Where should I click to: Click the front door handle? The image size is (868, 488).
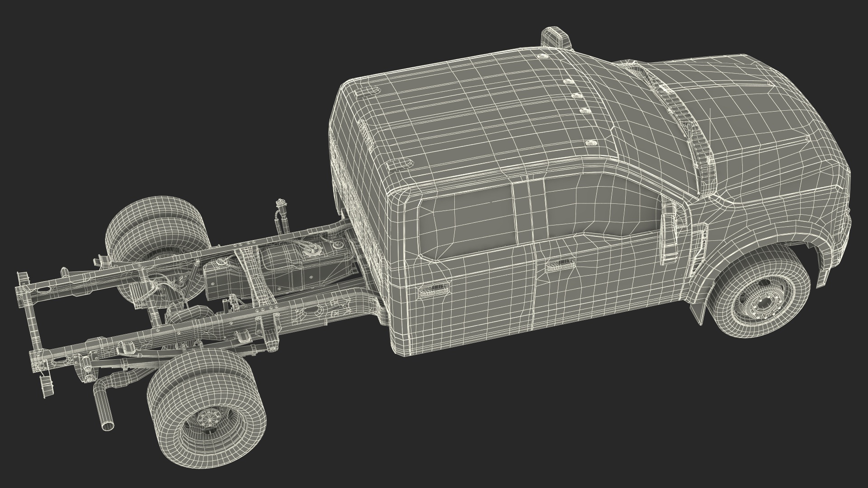pyautogui.click(x=559, y=267)
